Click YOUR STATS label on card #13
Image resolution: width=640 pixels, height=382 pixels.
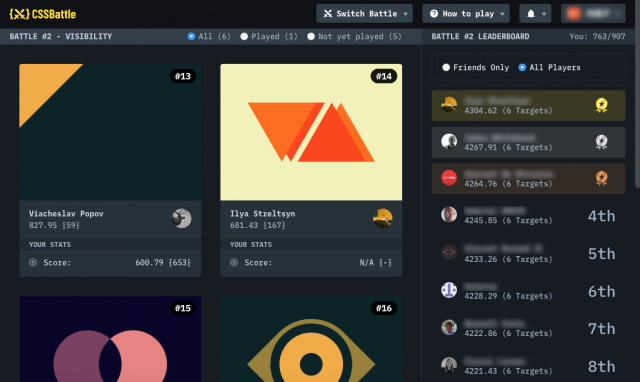50,244
